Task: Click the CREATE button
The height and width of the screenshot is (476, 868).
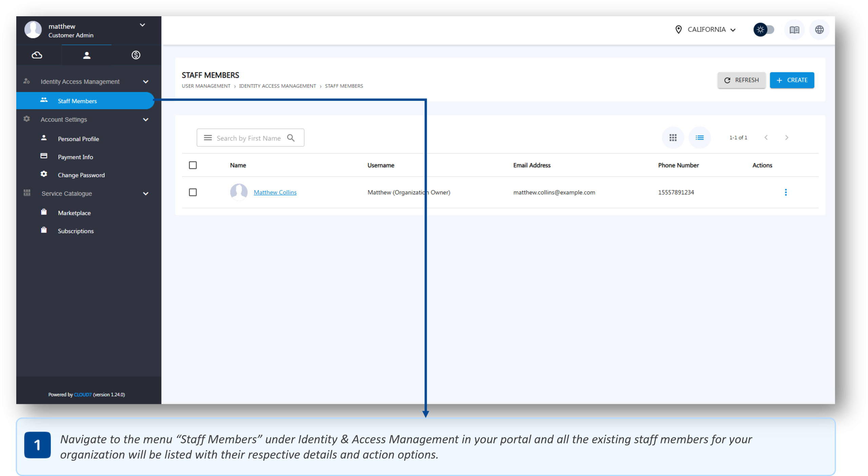Action: [x=792, y=80]
